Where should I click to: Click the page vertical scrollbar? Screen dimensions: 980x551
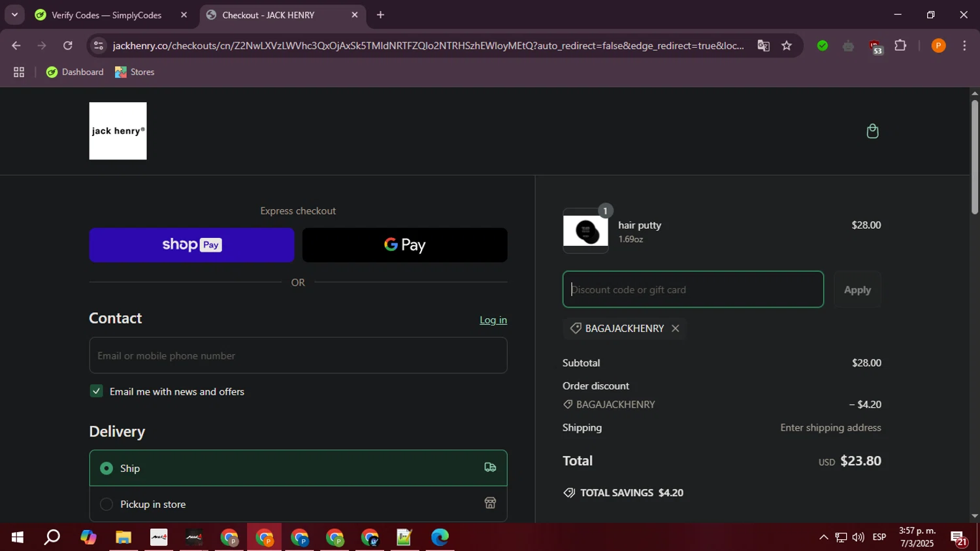(x=975, y=157)
